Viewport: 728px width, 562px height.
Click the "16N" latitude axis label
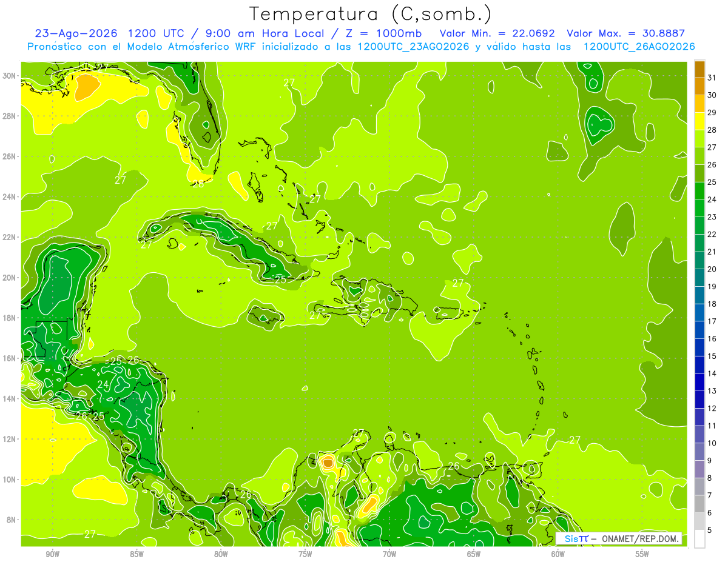[x=9, y=358]
